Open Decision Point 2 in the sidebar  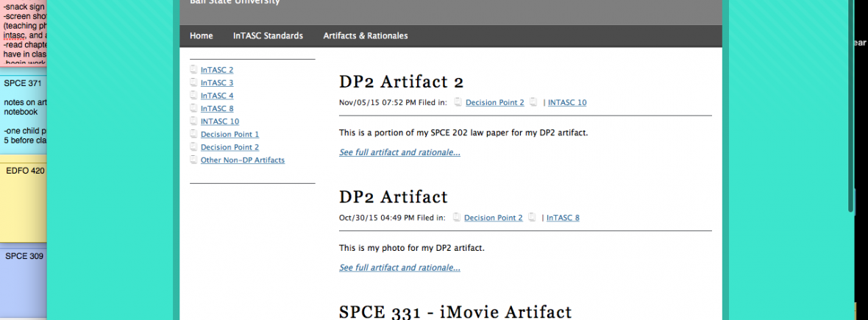(x=230, y=147)
